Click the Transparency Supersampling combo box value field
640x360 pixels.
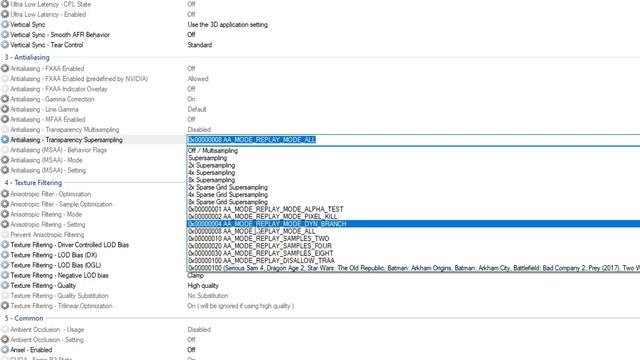point(413,140)
